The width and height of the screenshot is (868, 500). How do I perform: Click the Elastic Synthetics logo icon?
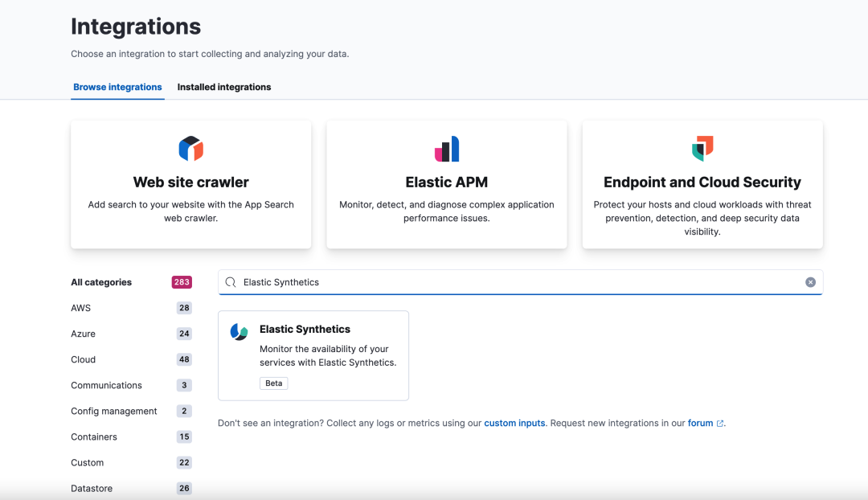pyautogui.click(x=240, y=331)
